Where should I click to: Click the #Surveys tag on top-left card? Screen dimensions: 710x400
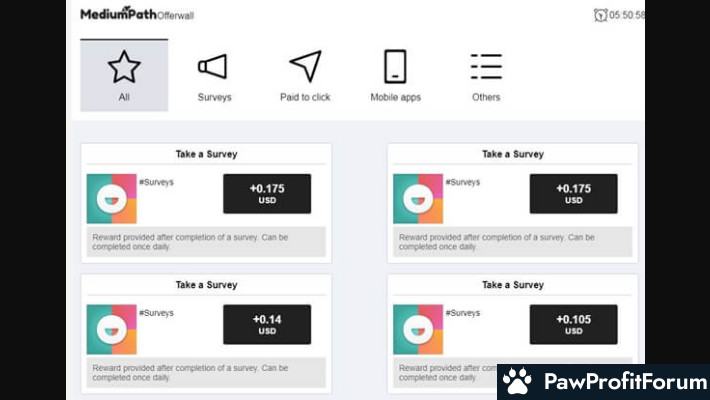pyautogui.click(x=156, y=182)
